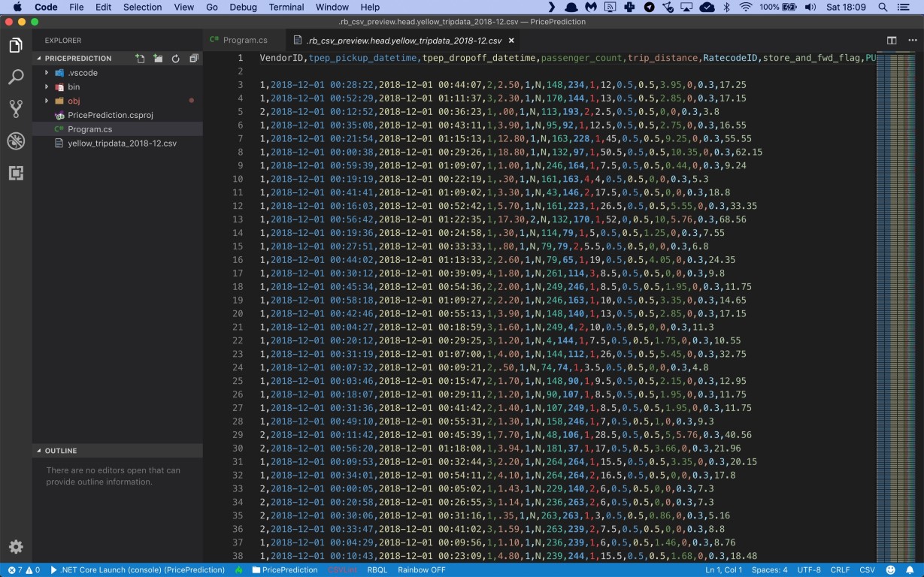Click the New File icon in Explorer
Viewport: 924px width, 577px height.
point(140,59)
